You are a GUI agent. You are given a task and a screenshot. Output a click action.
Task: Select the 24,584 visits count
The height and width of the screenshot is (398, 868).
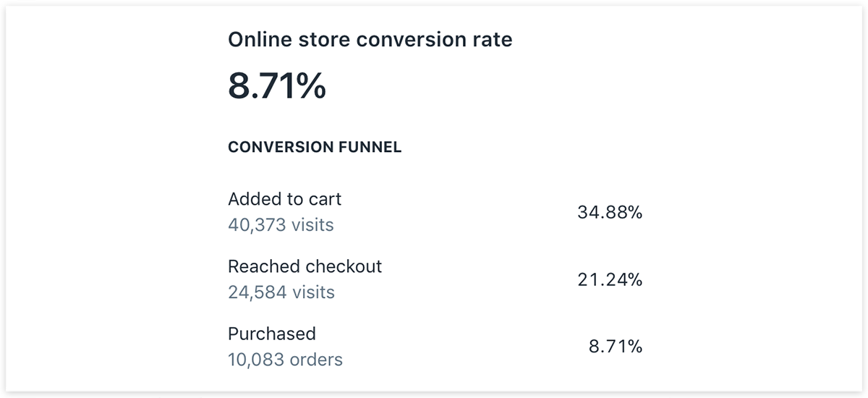[281, 292]
